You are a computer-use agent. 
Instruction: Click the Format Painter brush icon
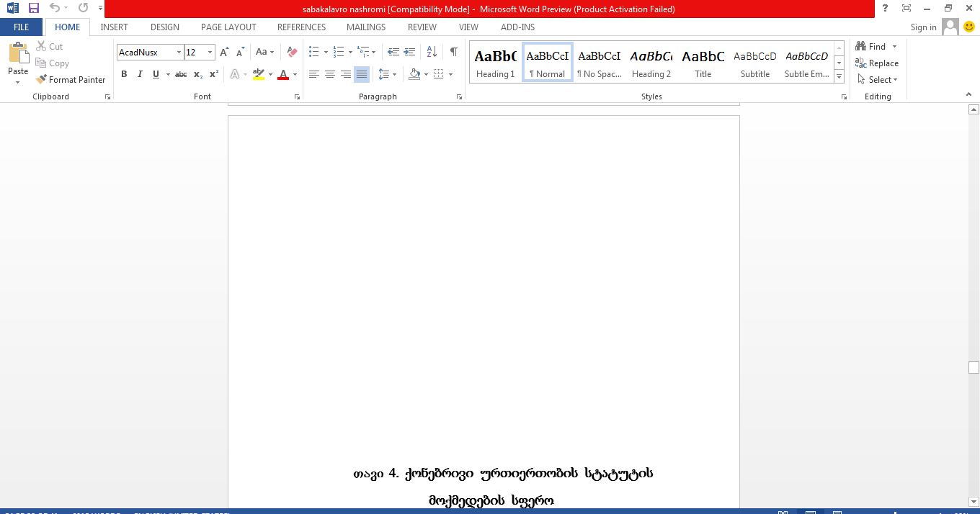click(x=42, y=80)
